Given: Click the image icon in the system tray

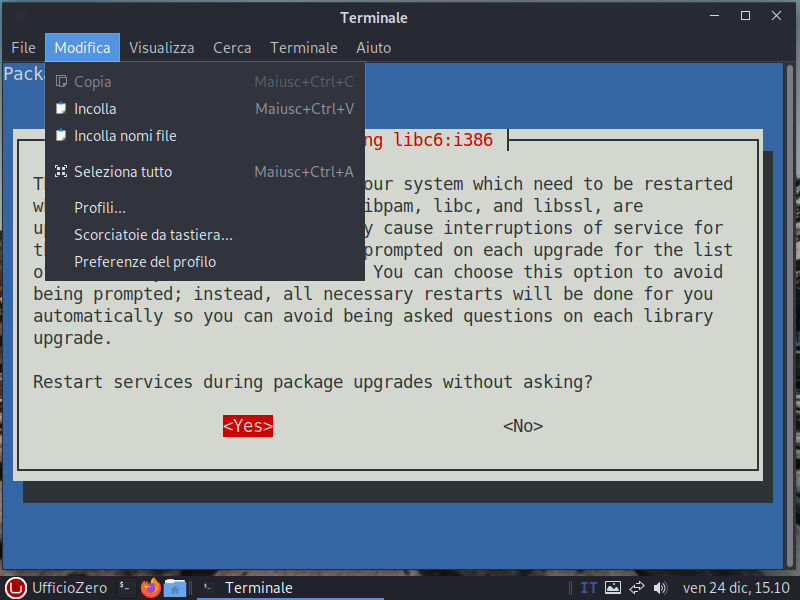Looking at the screenshot, I should click(613, 588).
